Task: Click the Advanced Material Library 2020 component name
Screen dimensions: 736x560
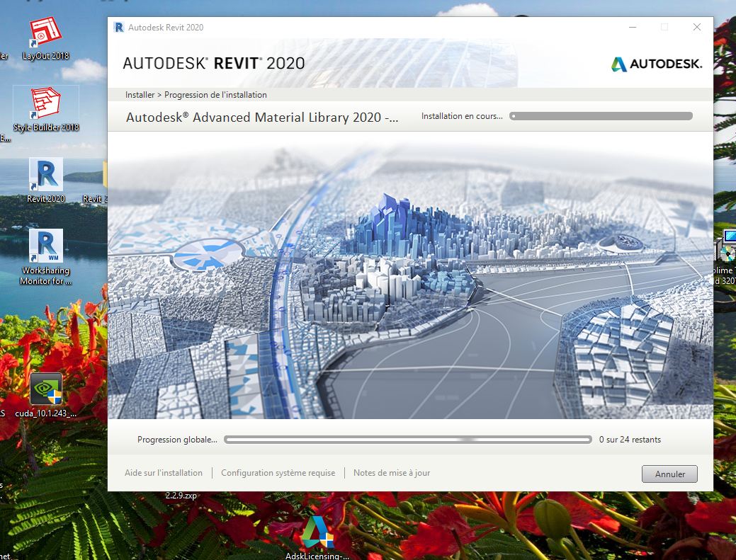Action: (262, 118)
